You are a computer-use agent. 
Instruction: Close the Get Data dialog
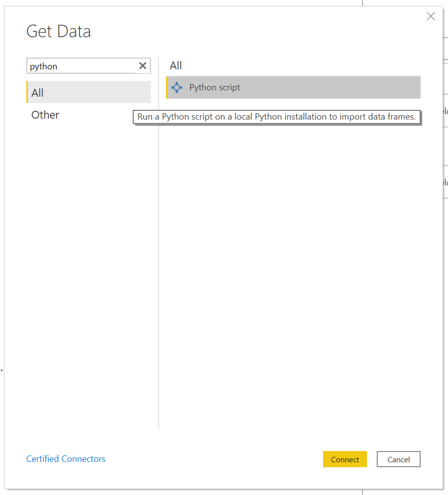pos(430,17)
